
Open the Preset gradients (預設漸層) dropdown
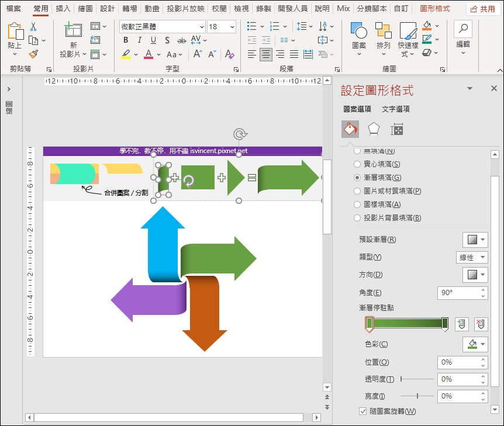(x=475, y=240)
